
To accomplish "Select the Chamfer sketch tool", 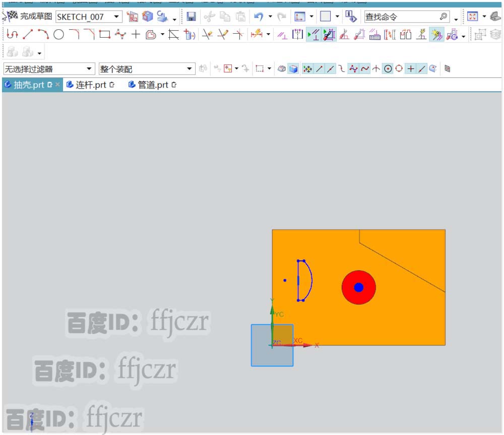I will [89, 34].
